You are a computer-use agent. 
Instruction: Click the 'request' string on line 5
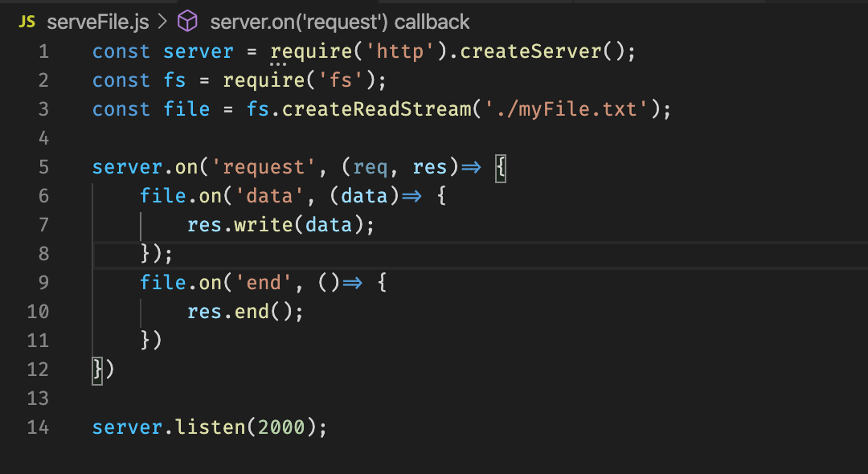264,167
